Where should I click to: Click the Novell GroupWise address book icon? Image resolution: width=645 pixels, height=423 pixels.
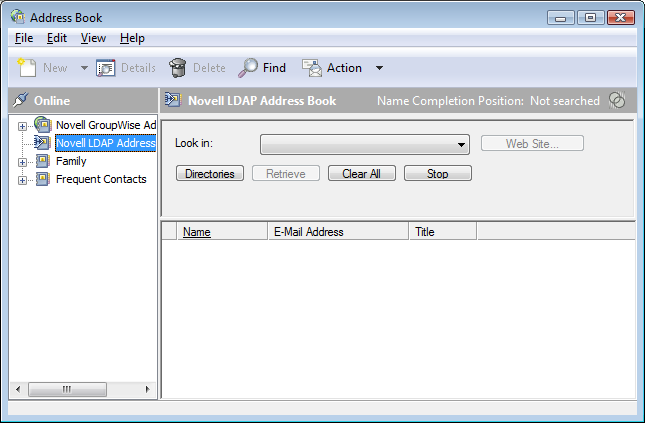pyautogui.click(x=43, y=125)
